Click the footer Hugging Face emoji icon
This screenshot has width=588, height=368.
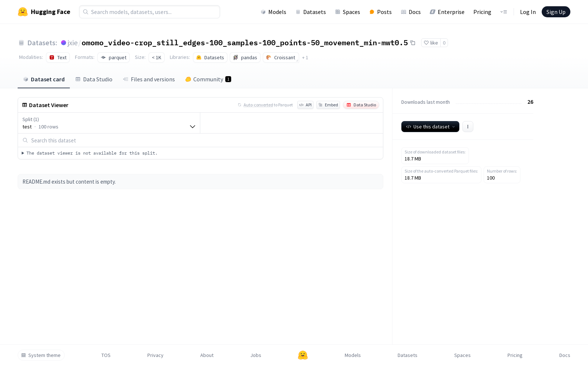pos(302,355)
